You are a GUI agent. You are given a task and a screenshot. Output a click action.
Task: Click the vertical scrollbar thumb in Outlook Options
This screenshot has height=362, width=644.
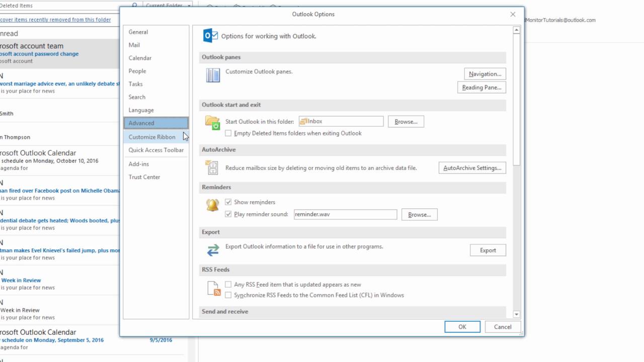pyautogui.click(x=516, y=100)
